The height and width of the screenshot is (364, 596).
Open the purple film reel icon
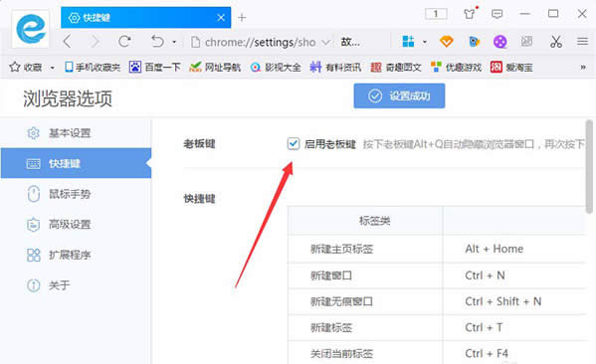click(499, 42)
